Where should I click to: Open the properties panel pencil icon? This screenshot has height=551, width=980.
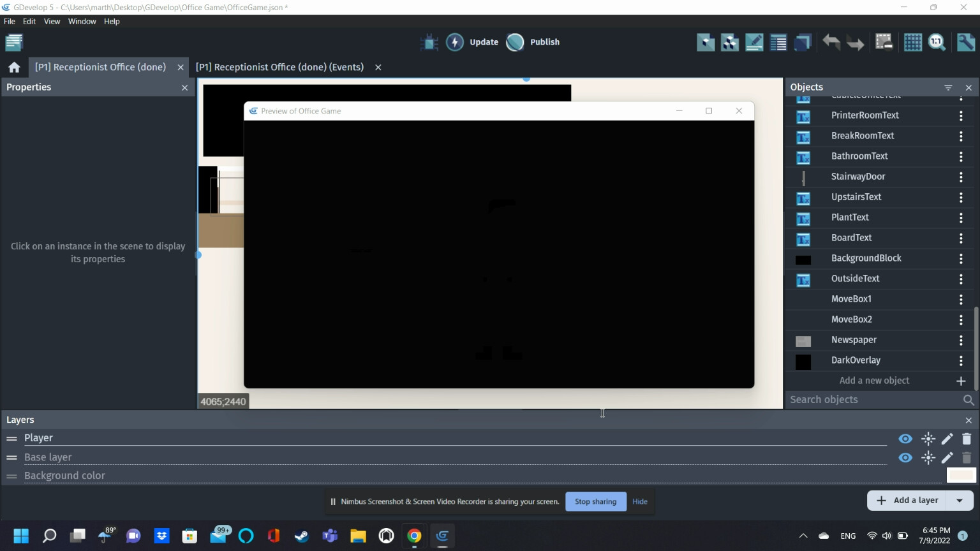[754, 42]
